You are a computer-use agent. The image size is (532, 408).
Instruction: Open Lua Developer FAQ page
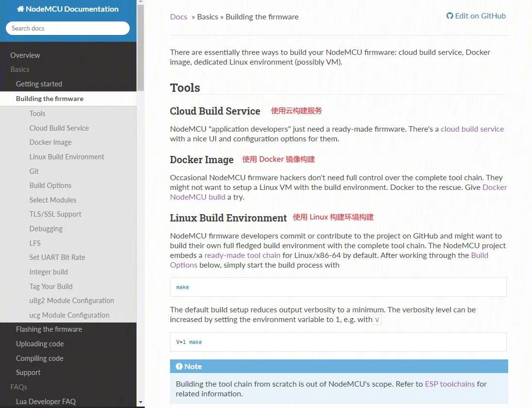click(46, 402)
